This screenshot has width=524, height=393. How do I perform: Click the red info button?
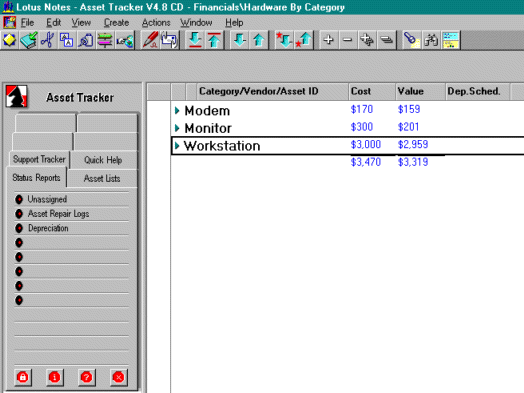pyautogui.click(x=54, y=377)
